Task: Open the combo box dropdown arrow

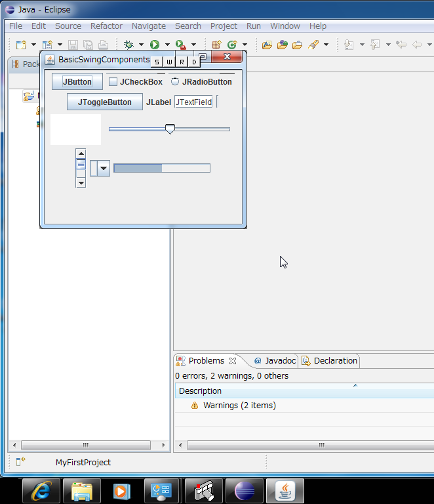Action: pyautogui.click(x=104, y=169)
